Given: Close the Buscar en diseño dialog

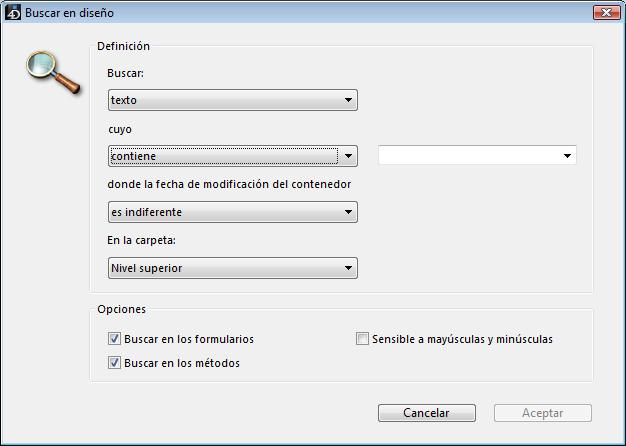Looking at the screenshot, I should pos(602,13).
